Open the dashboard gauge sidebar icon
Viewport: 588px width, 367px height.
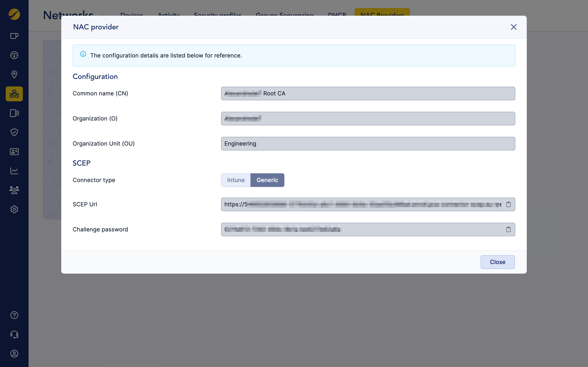coord(14,55)
